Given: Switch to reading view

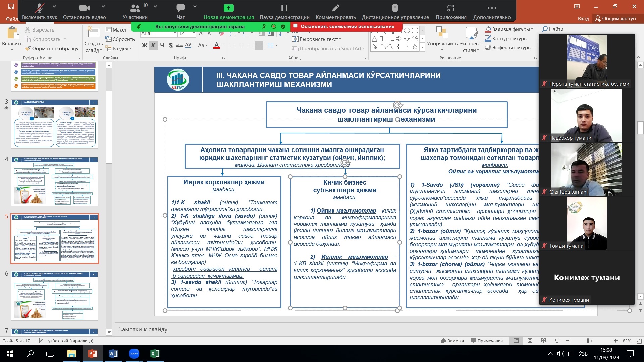Looking at the screenshot, I should 543,341.
